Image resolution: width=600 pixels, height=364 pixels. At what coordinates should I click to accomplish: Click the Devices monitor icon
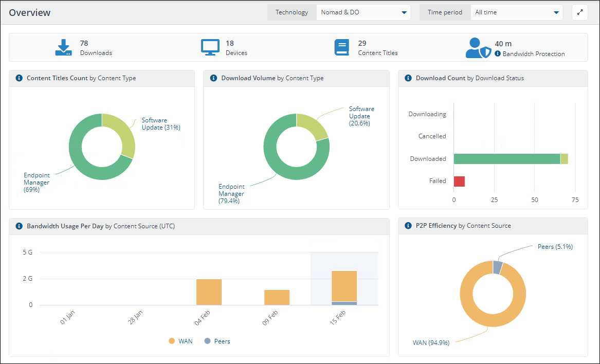210,47
